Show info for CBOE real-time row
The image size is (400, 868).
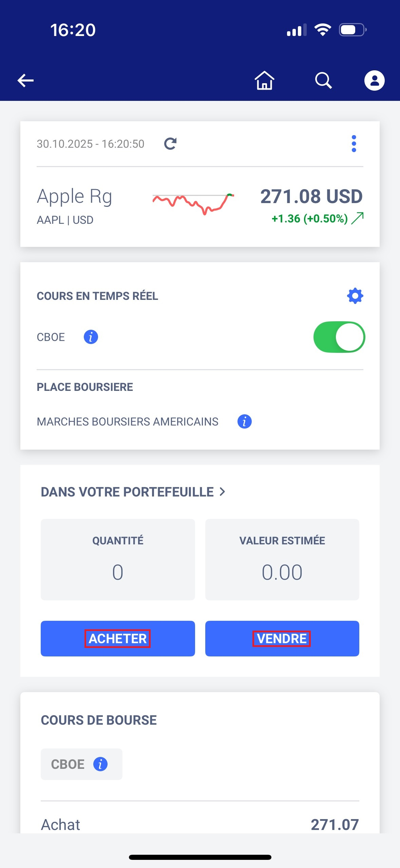(91, 337)
